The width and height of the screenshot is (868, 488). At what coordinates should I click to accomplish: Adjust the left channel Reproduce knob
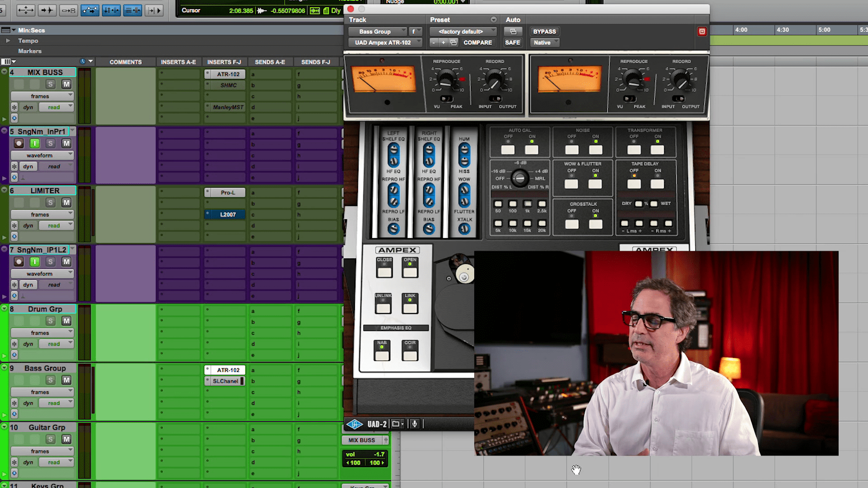[446, 80]
